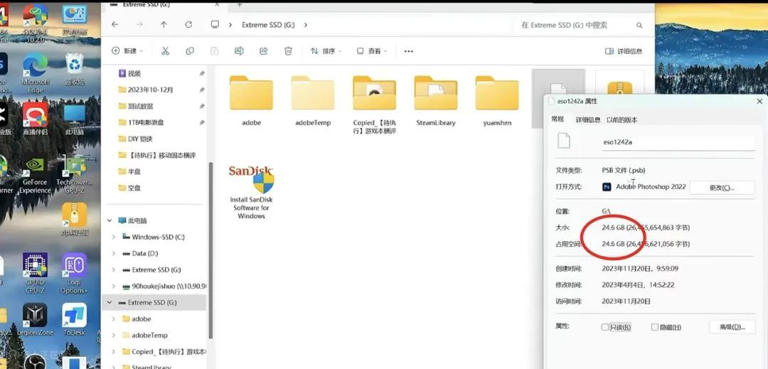The width and height of the screenshot is (768, 369).
Task: Click the Share toolbar icon
Action: (x=264, y=51)
